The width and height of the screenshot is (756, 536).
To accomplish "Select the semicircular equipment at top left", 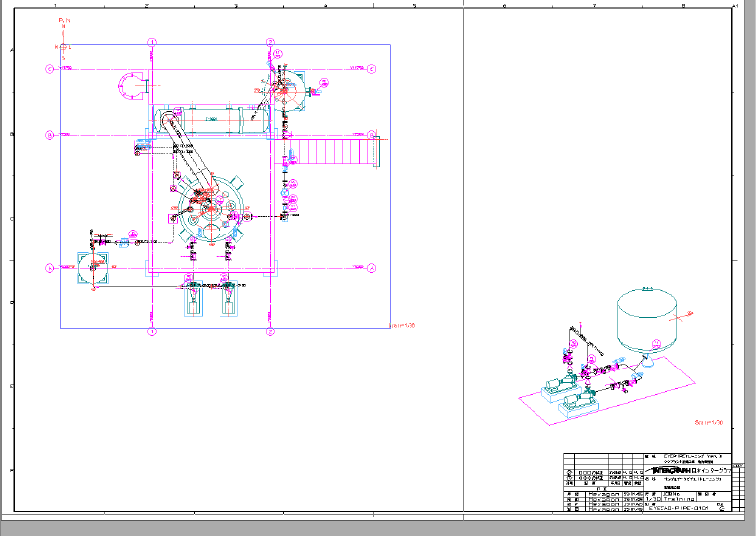I will (x=132, y=86).
